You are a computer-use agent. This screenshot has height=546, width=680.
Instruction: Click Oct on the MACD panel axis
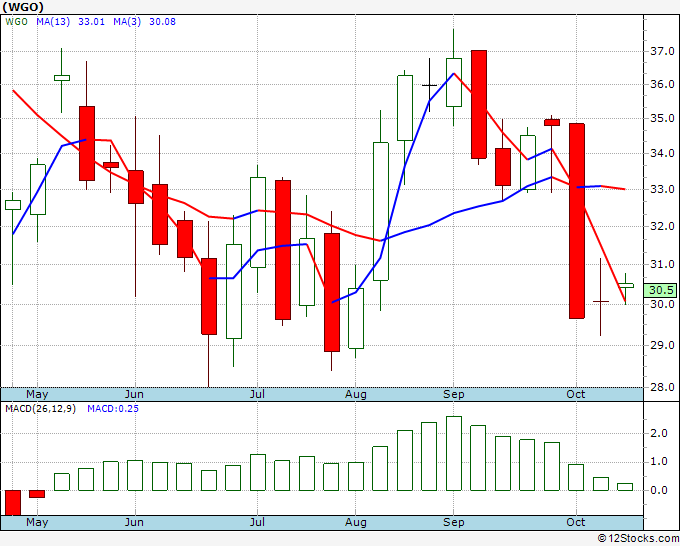(x=576, y=522)
